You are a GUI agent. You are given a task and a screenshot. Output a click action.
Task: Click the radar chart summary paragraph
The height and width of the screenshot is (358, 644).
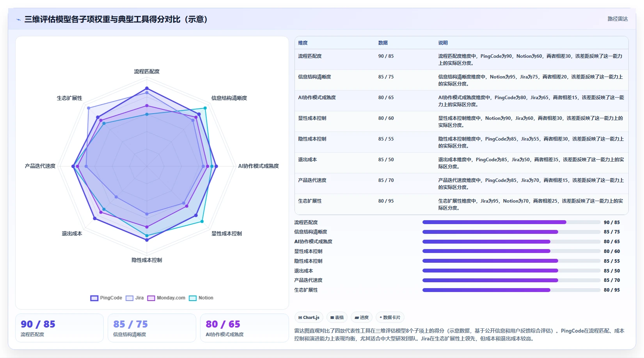click(x=459, y=335)
